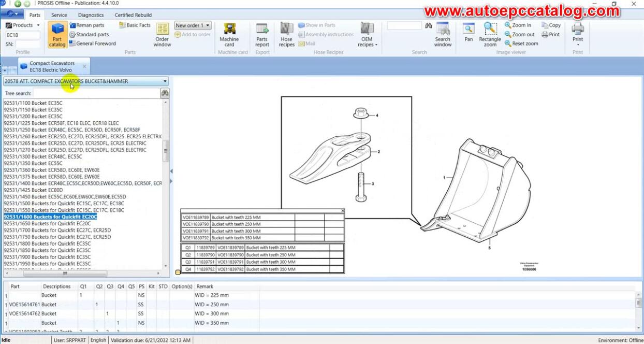Click the binoculars icon in ribbon Search group

point(428,25)
